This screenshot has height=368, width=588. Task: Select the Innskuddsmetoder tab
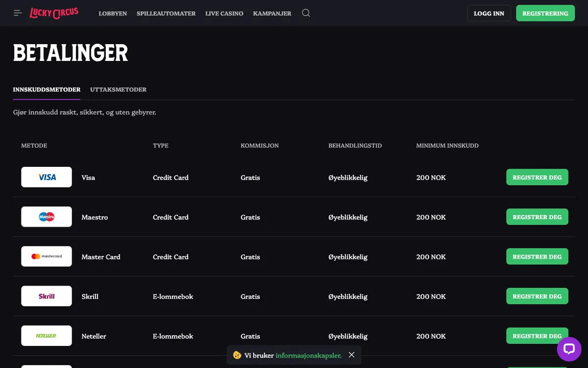(47, 90)
